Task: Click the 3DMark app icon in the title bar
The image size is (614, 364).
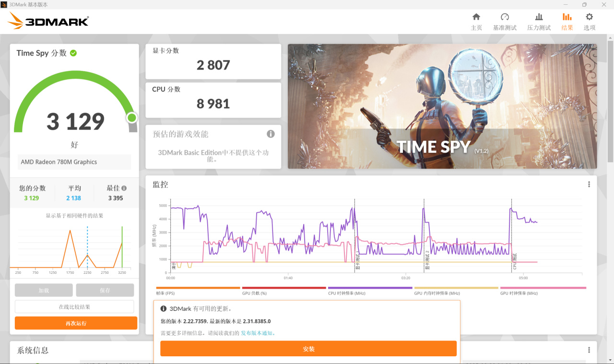Action: [4, 4]
